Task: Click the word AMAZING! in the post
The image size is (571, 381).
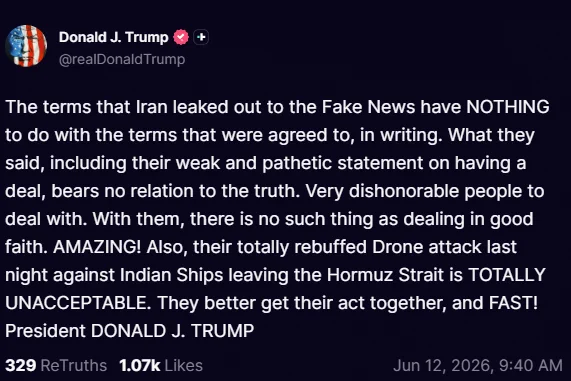Action: pyautogui.click(x=97, y=247)
